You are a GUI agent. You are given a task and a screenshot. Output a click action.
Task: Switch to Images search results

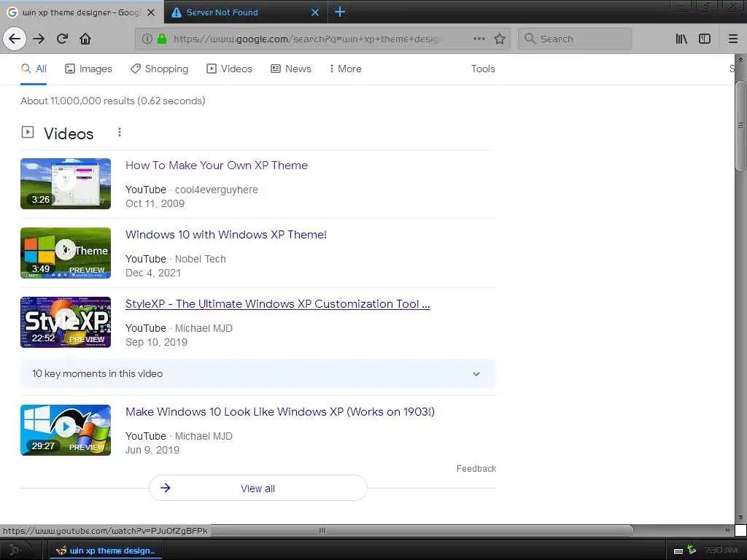pos(88,69)
